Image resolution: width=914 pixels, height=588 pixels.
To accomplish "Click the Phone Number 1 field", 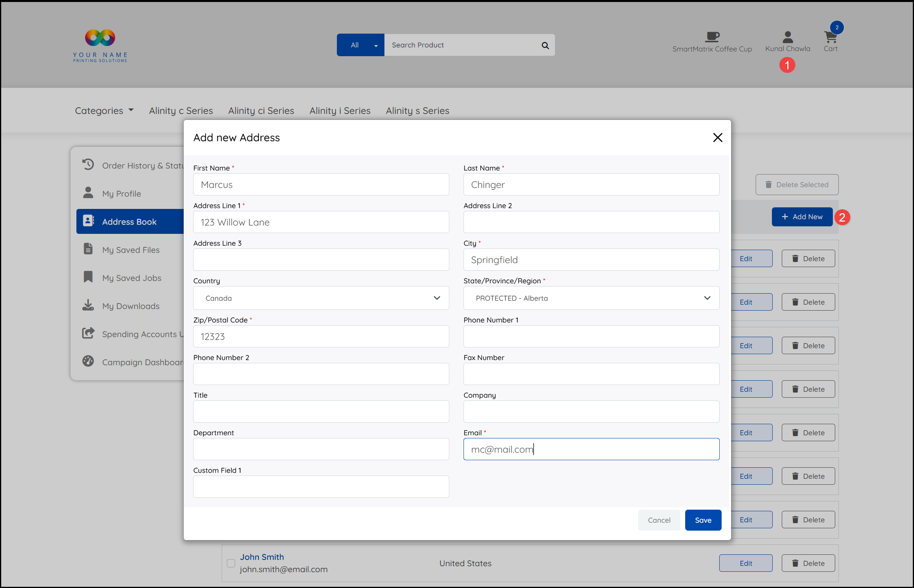I will pos(591,336).
